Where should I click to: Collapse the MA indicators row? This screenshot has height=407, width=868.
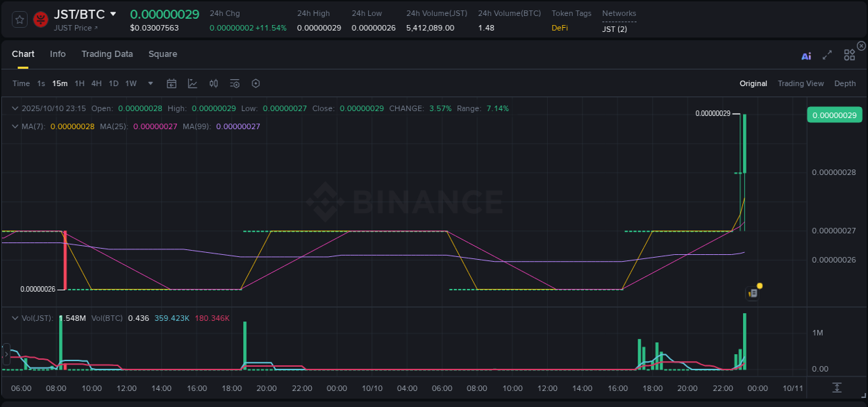click(15, 126)
